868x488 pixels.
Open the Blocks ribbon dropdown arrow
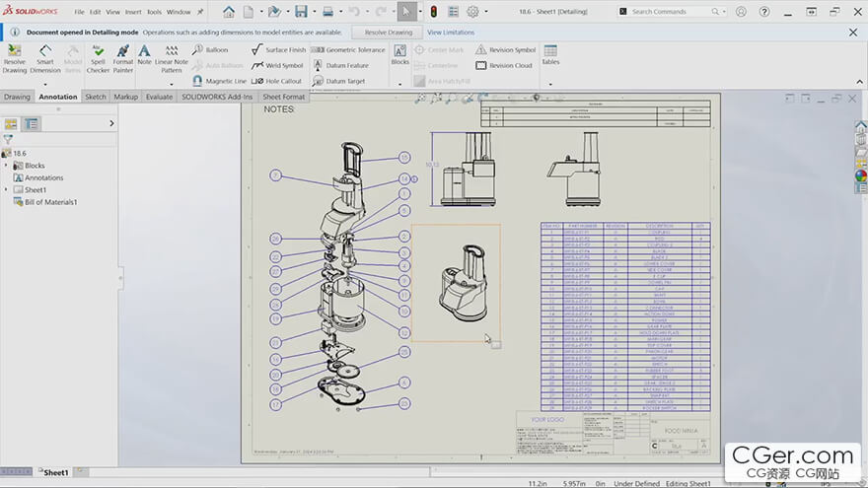pos(399,84)
